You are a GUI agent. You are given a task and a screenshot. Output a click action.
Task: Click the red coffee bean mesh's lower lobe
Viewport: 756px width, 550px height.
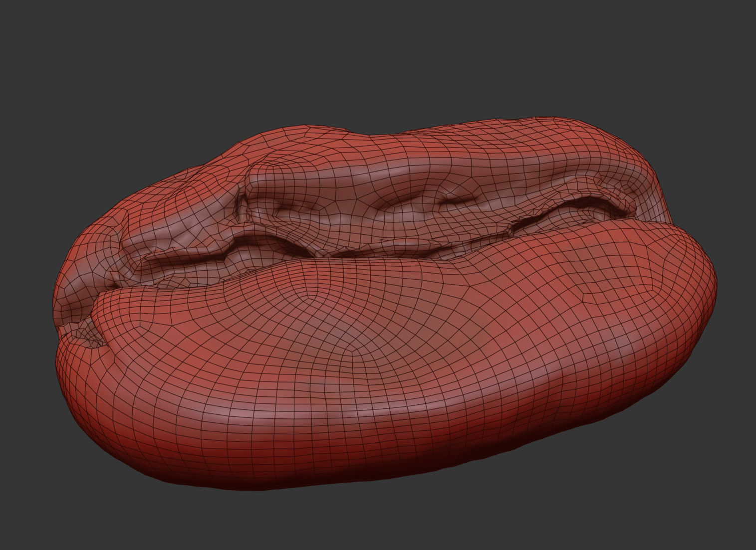(x=379, y=379)
